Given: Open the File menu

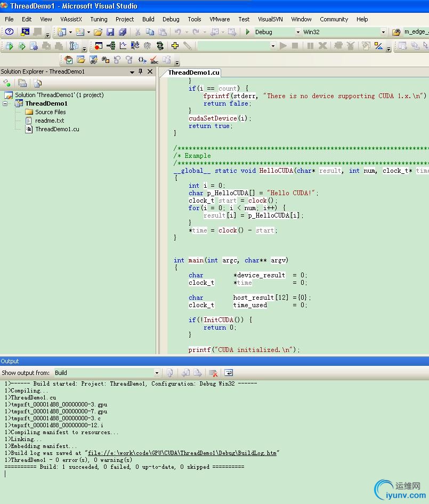Looking at the screenshot, I should click(x=9, y=19).
